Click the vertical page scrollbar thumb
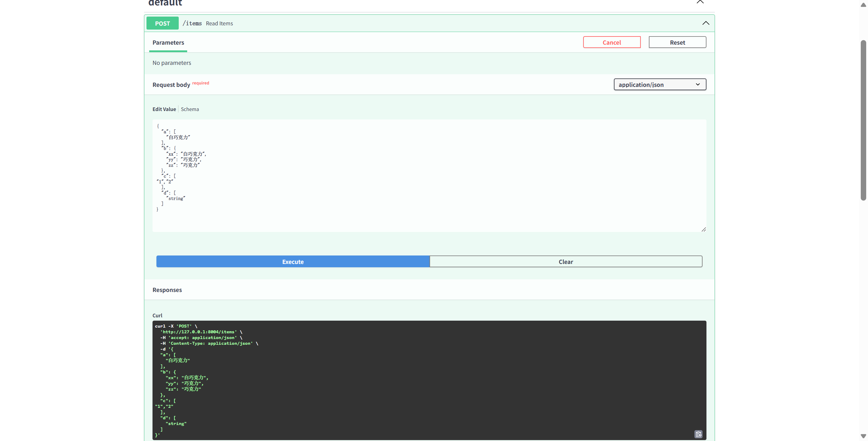Image resolution: width=868 pixels, height=441 pixels. tap(863, 120)
